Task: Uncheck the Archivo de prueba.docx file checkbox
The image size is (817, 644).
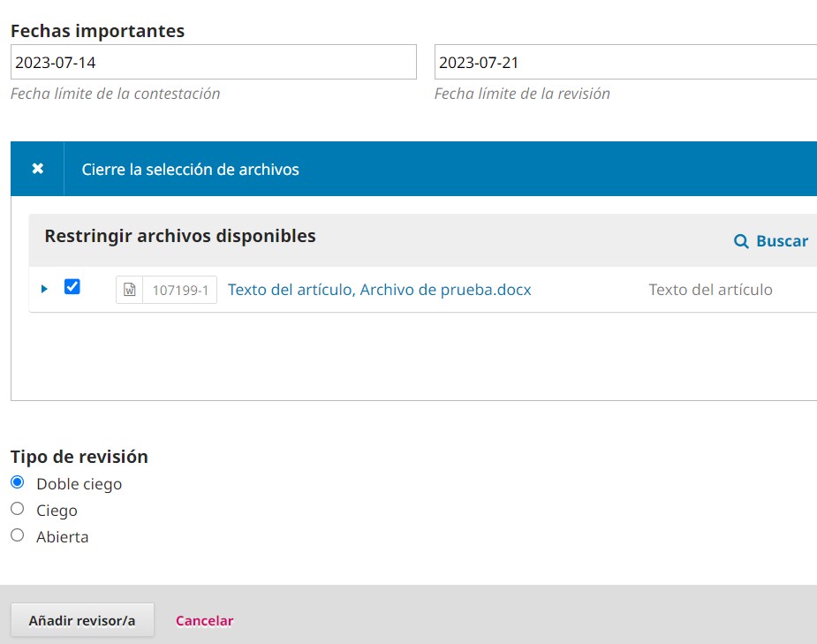Action: (72, 287)
